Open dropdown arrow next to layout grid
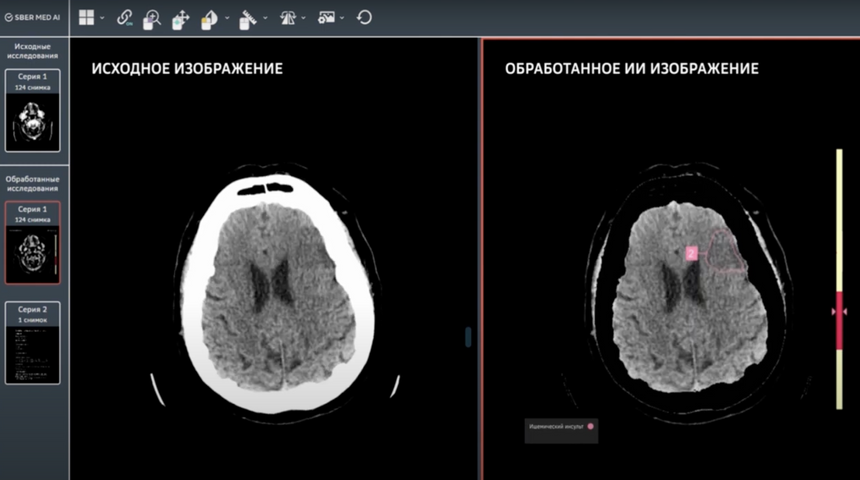The width and height of the screenshot is (860, 480). coord(102,18)
